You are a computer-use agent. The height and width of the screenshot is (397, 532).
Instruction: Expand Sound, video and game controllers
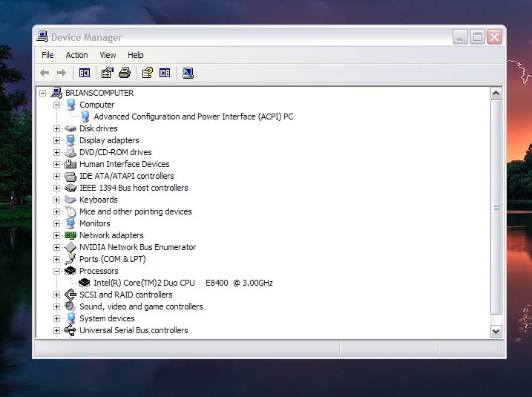(x=56, y=306)
